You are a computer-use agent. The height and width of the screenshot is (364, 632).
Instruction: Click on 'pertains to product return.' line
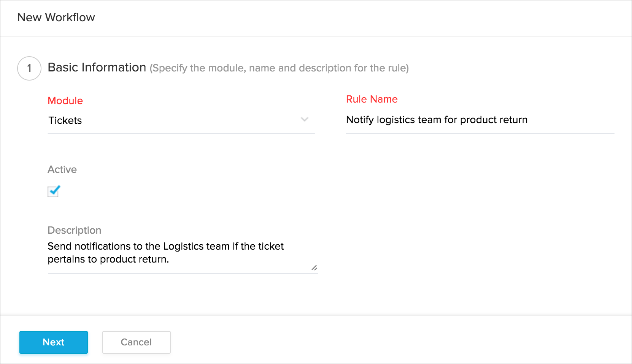(x=108, y=260)
